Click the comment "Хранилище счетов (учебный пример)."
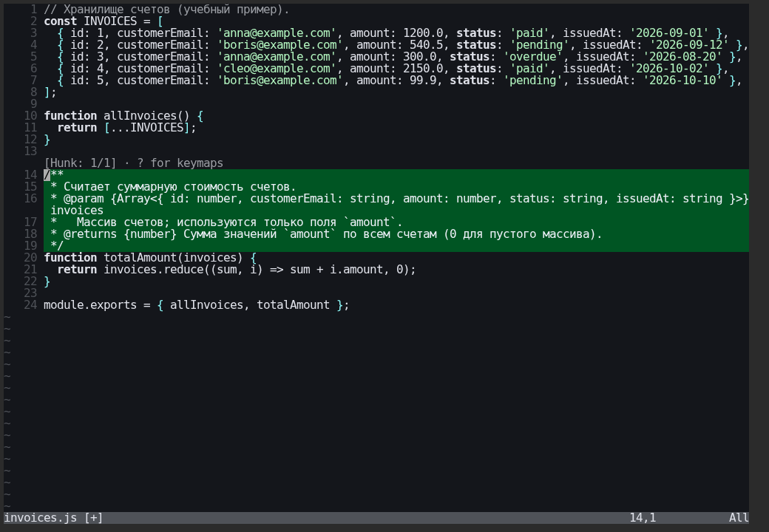Image resolution: width=769 pixels, height=532 pixels. [x=176, y=10]
